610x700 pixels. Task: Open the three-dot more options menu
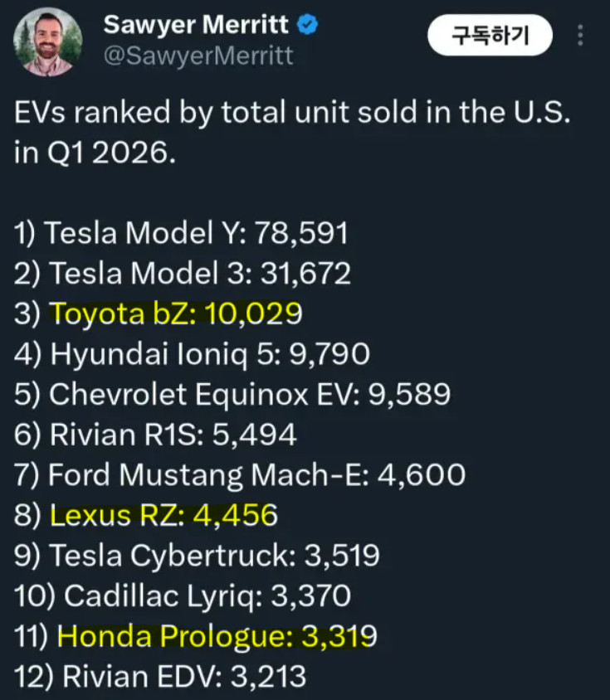(x=580, y=35)
